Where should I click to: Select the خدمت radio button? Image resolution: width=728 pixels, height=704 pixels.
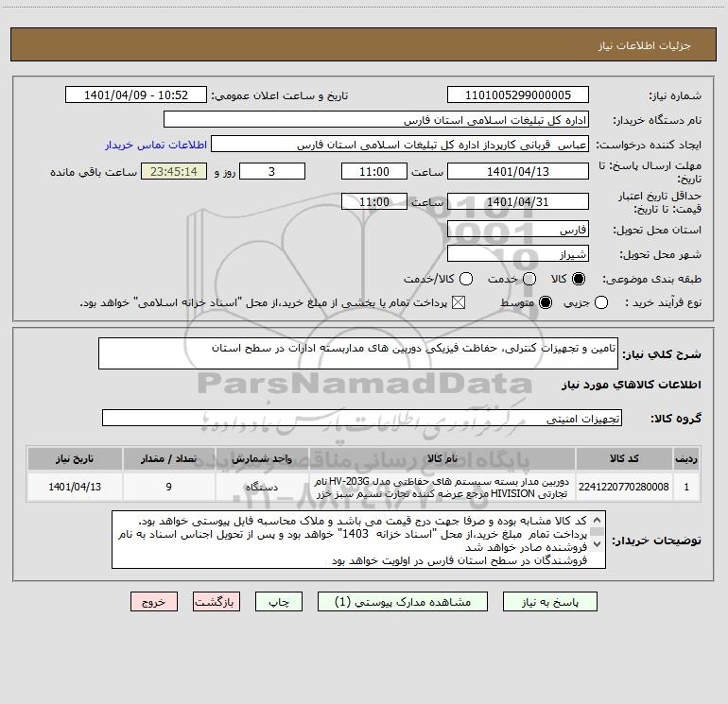[x=529, y=279]
